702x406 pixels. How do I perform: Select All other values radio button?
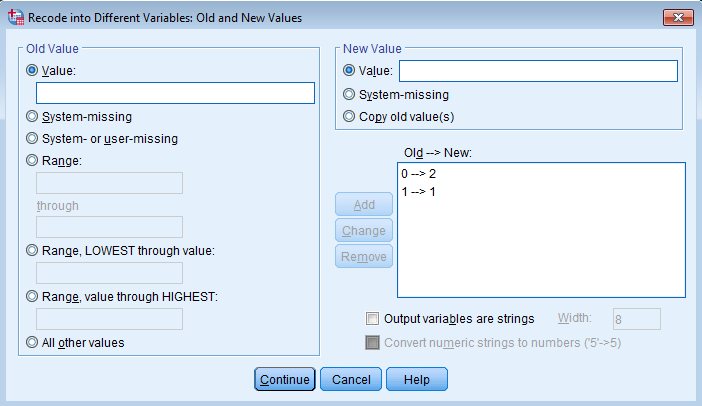[x=33, y=342]
